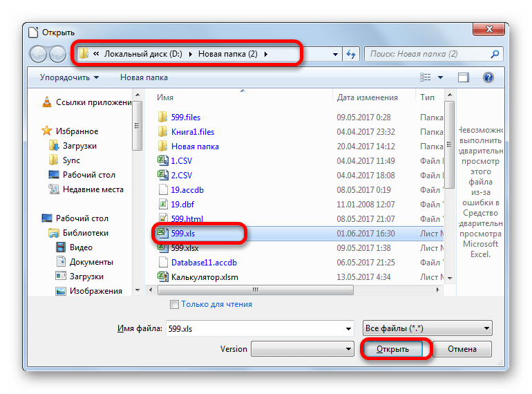Screen dimensions: 532x394
Task: Click the 599.files folder icon
Action: 162,117
